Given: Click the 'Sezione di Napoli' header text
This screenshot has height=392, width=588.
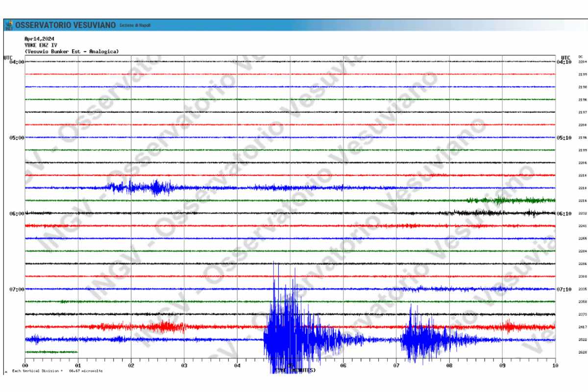Looking at the screenshot, I should [x=135, y=25].
